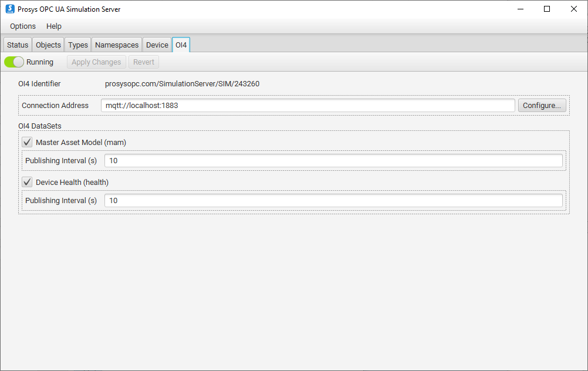Switch to the Types tab
588x371 pixels.
[x=78, y=45]
